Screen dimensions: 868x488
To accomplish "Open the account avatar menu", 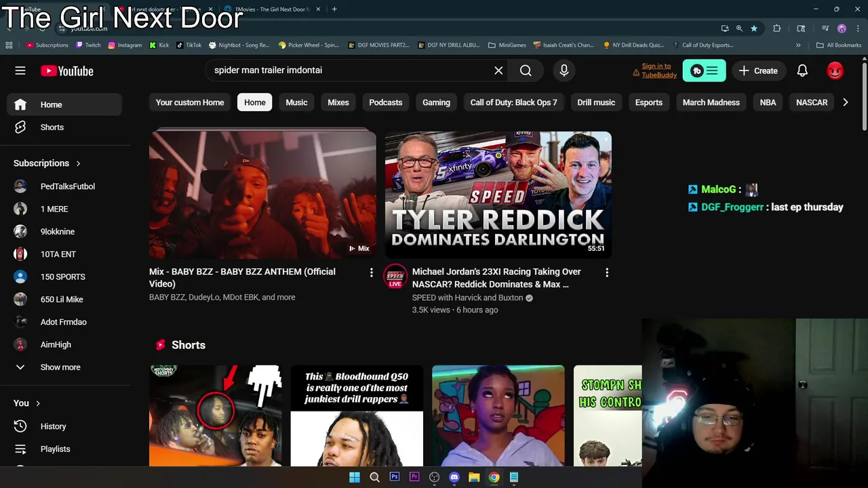I will [835, 70].
